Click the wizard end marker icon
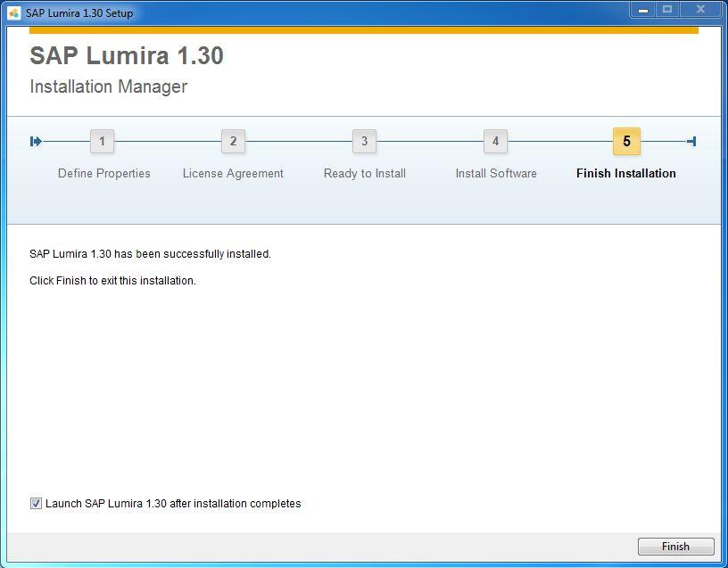Image resolution: width=728 pixels, height=568 pixels. pos(691,141)
